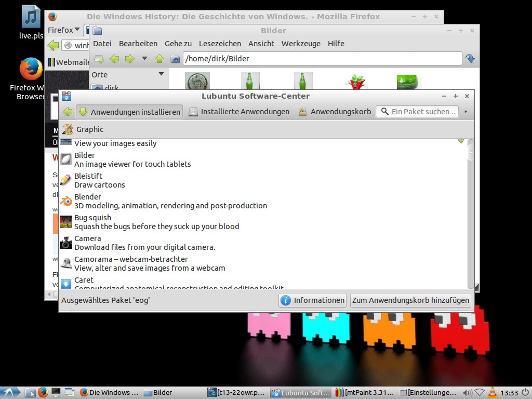
Task: Open the Werkzeuge menu
Action: pos(301,44)
